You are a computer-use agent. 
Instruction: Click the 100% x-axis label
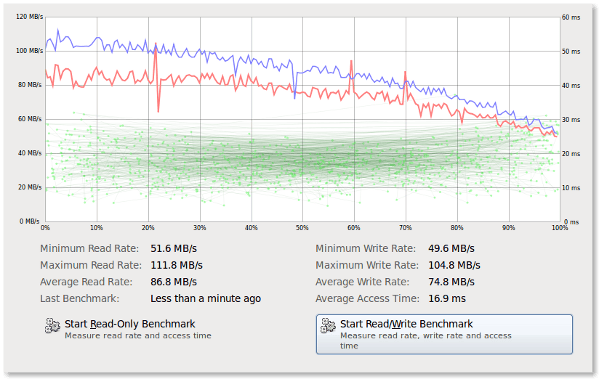click(560, 228)
